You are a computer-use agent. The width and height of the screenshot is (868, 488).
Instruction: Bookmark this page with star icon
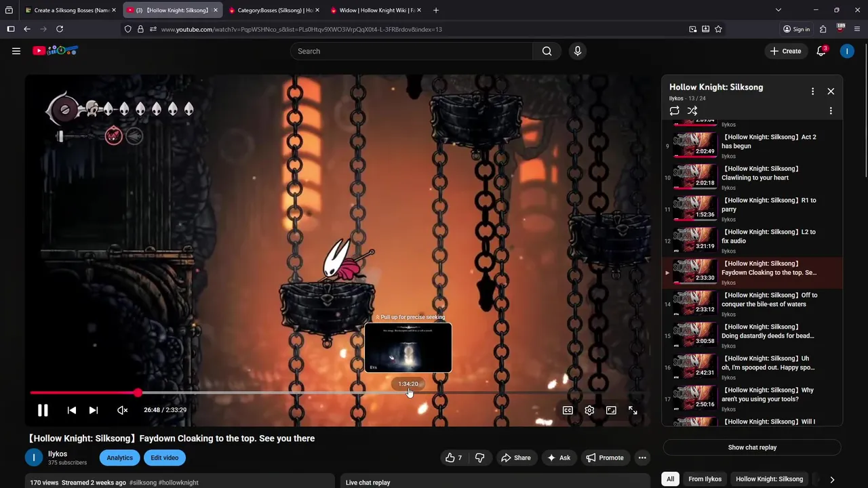(718, 29)
